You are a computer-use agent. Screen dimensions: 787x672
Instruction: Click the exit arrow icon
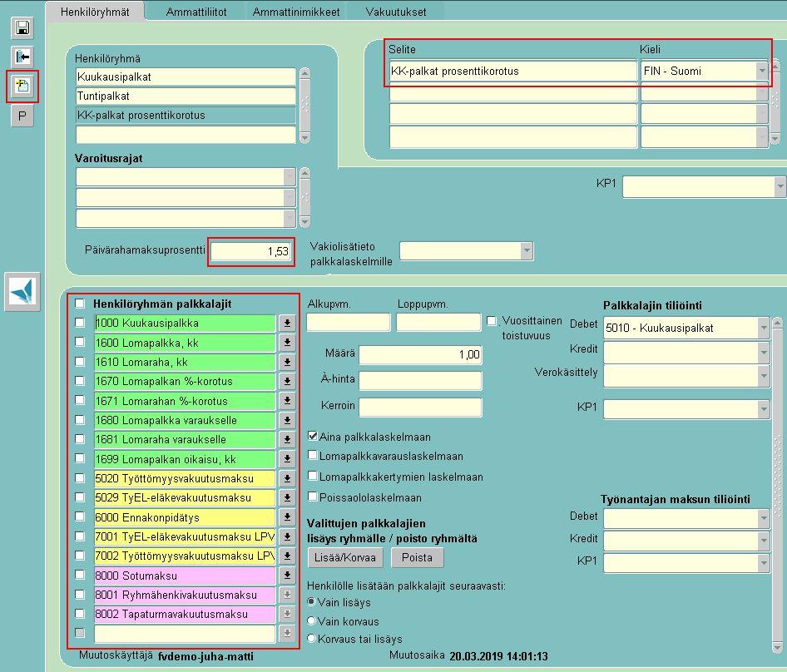coord(22,57)
